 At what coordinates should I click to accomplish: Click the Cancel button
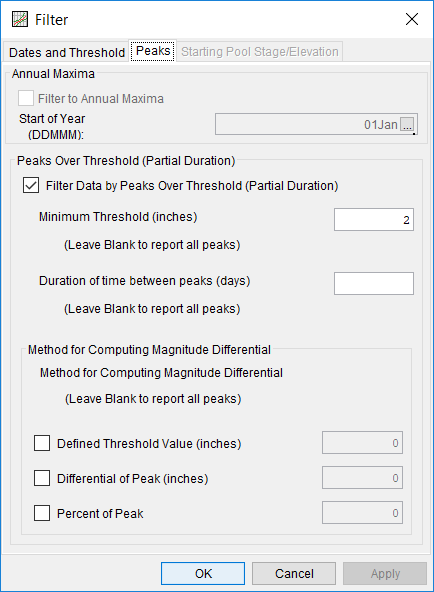tap(294, 574)
